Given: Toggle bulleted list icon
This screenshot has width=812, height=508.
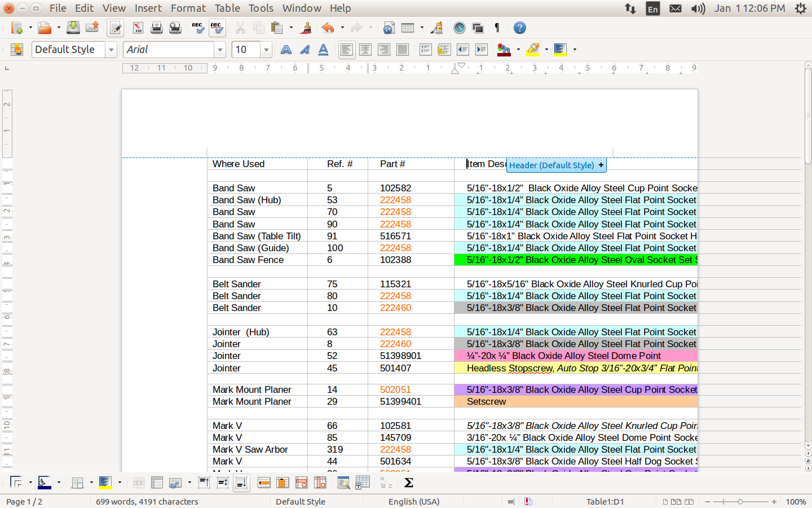Looking at the screenshot, I should click(x=444, y=50).
